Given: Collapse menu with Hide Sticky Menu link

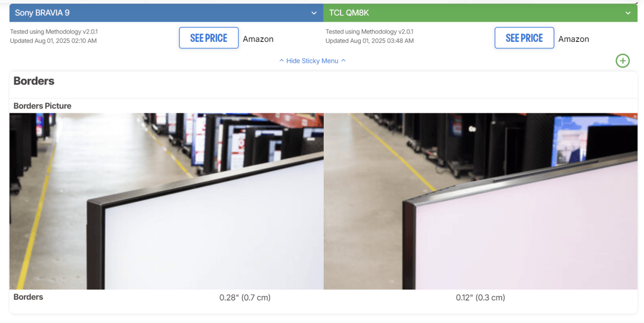Looking at the screenshot, I should point(312,61).
